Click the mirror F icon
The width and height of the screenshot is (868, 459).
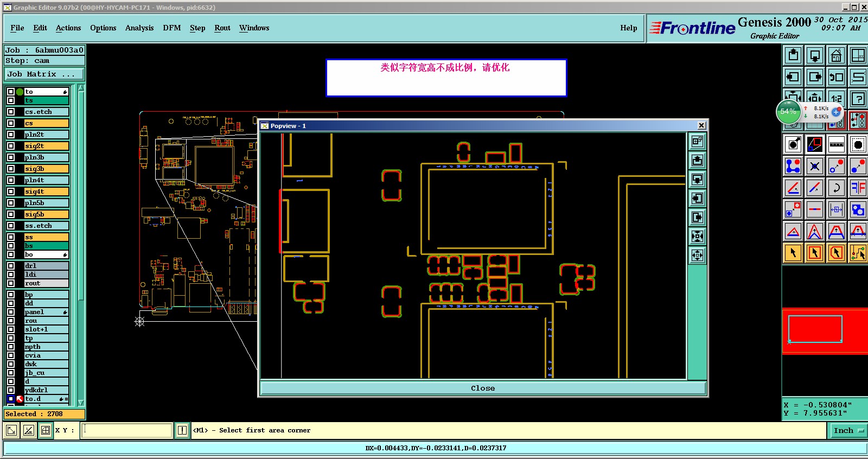tap(858, 188)
